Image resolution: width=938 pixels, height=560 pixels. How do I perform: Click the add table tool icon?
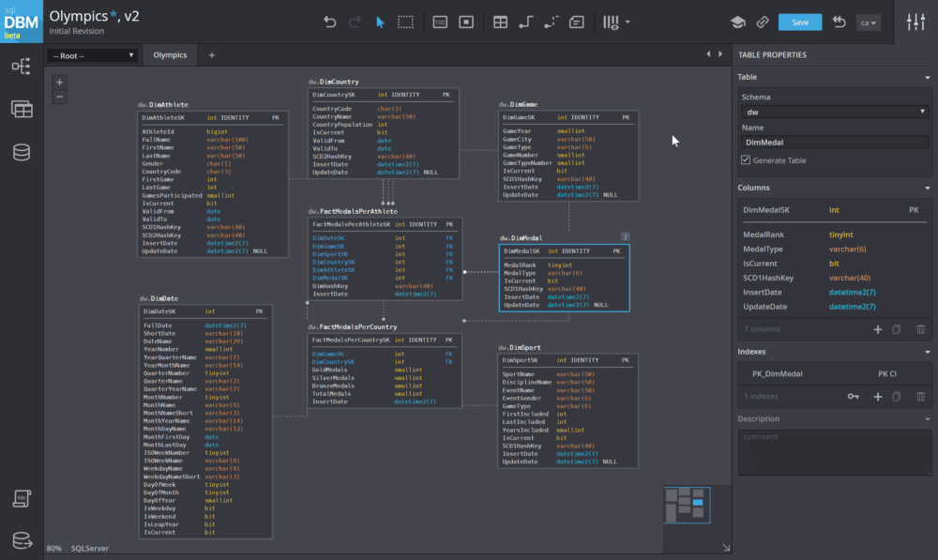click(501, 22)
